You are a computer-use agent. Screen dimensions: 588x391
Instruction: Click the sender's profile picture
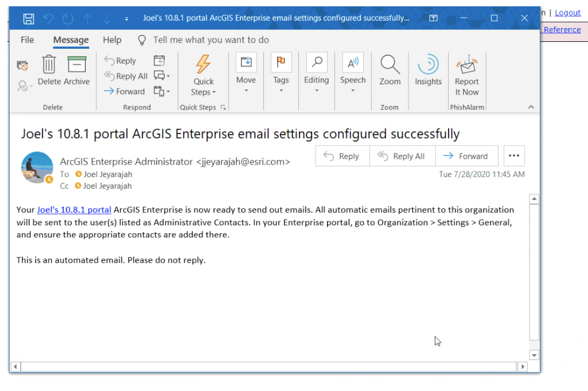click(37, 167)
